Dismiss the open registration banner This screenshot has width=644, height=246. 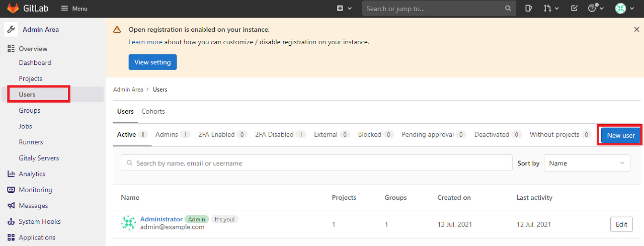[636, 30]
